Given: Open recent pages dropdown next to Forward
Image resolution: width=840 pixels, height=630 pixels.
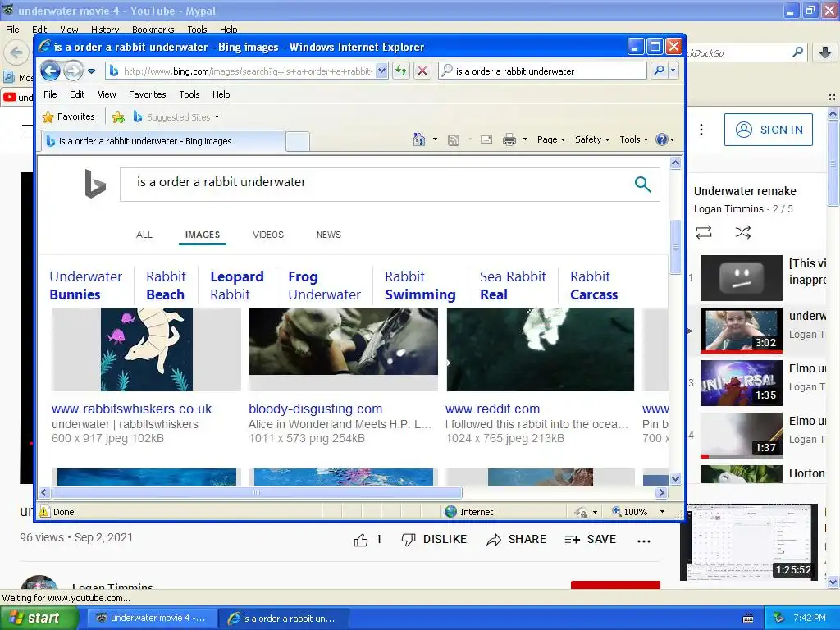Looking at the screenshot, I should 92,71.
